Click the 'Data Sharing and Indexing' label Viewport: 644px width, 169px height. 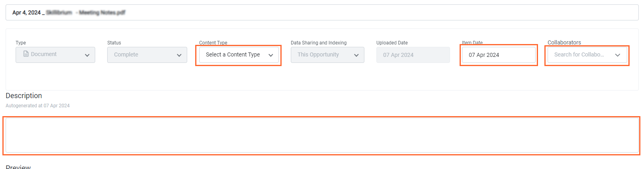coord(318,43)
